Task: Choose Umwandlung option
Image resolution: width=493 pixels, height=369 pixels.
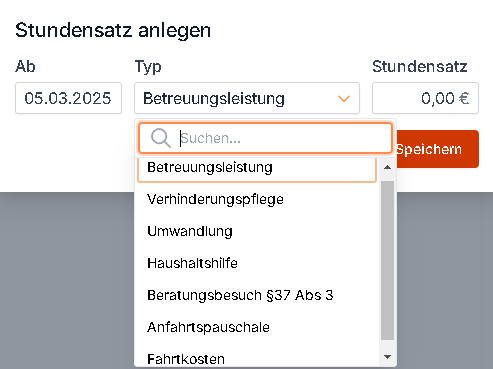Action: click(257, 231)
